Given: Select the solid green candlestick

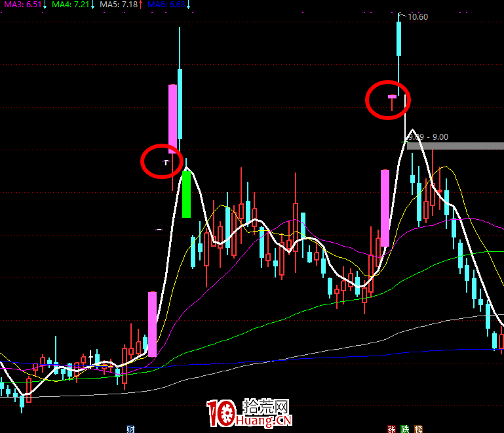Looking at the screenshot, I should tap(186, 194).
